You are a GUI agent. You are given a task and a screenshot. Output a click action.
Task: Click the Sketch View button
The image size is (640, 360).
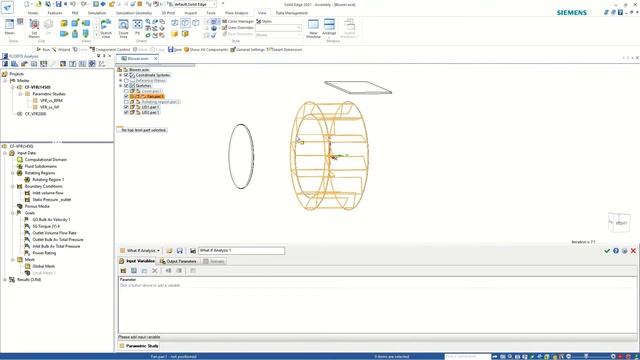106,28
